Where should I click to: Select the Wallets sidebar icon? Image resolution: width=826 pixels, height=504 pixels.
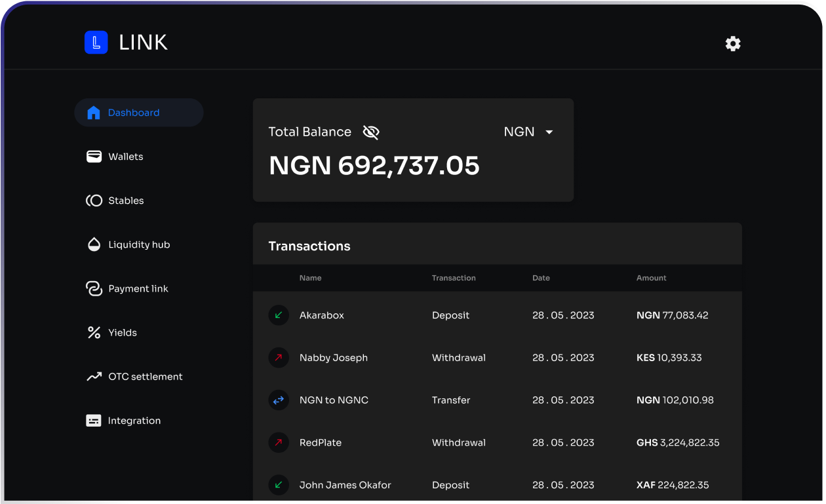pyautogui.click(x=94, y=156)
